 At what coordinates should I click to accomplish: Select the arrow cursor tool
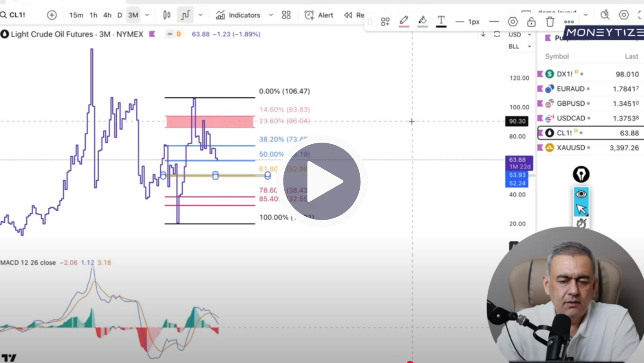(581, 209)
